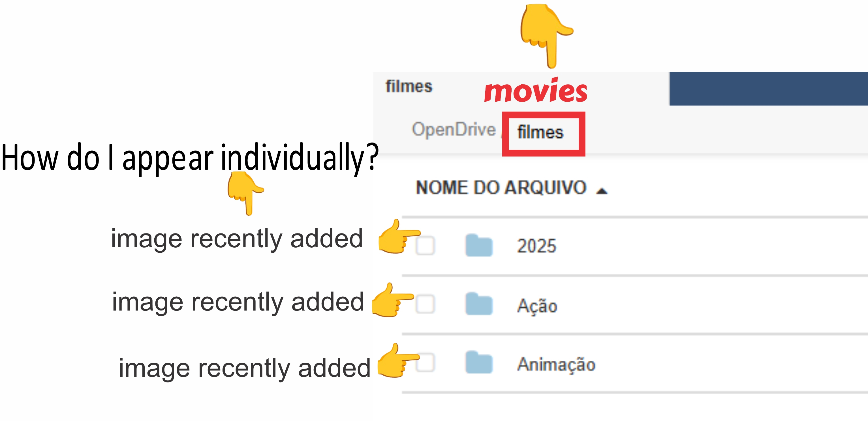Open the 2025 folder icon
868x421 pixels.
pos(479,246)
